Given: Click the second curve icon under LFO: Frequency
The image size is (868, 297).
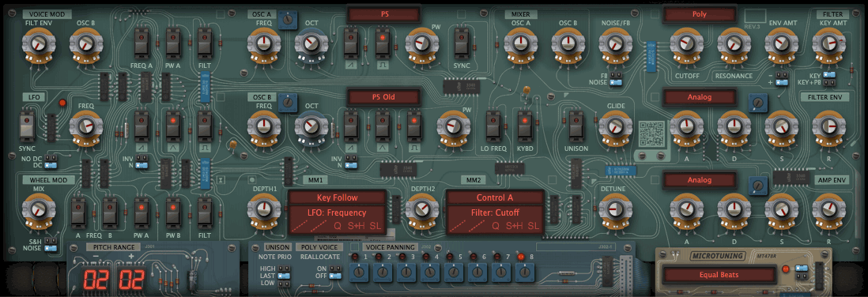Looking at the screenshot, I should [319, 226].
